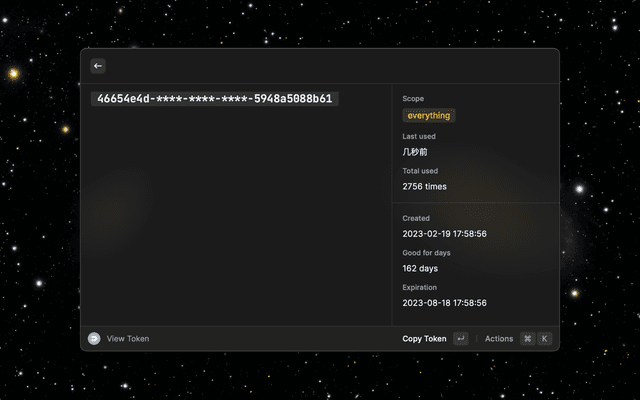Screen dimensions: 640x400
Task: Click the Command key icon
Action: pos(527,339)
